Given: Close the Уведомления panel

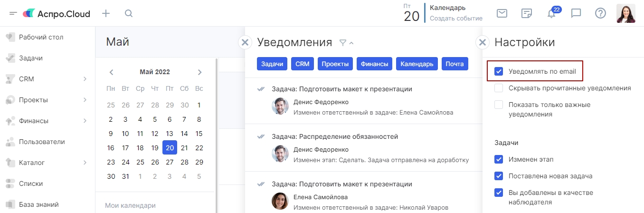Looking at the screenshot, I should pyautogui.click(x=245, y=42).
